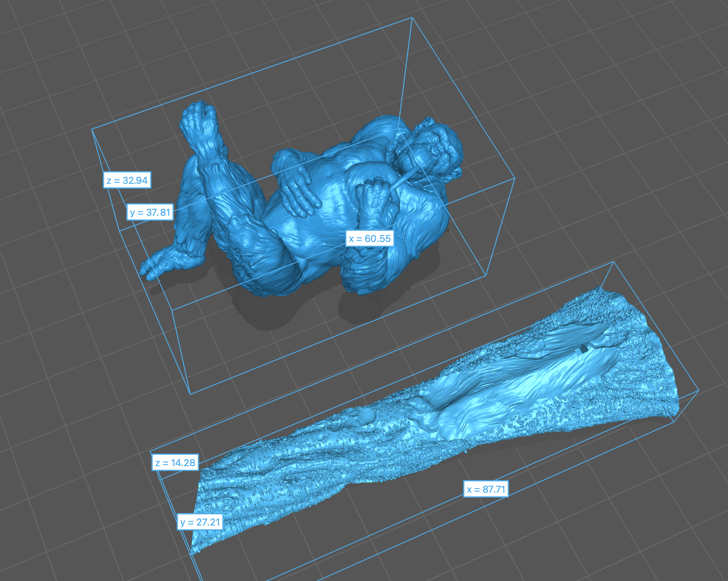Click the x = 60.55 dimension label

369,239
